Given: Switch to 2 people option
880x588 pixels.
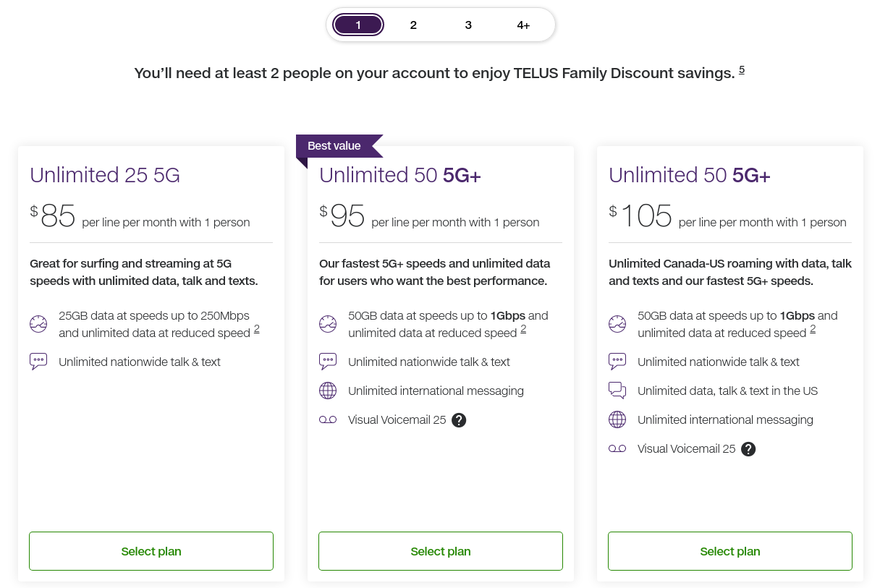Looking at the screenshot, I should (x=413, y=25).
